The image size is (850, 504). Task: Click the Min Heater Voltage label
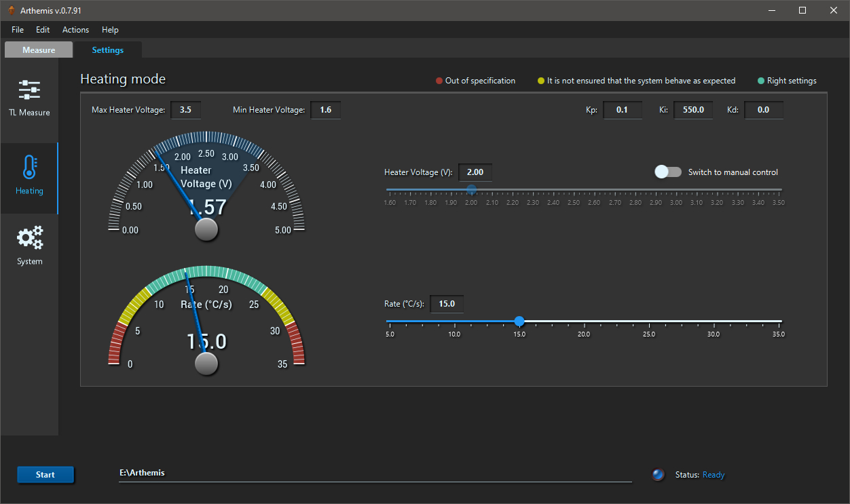tap(269, 110)
